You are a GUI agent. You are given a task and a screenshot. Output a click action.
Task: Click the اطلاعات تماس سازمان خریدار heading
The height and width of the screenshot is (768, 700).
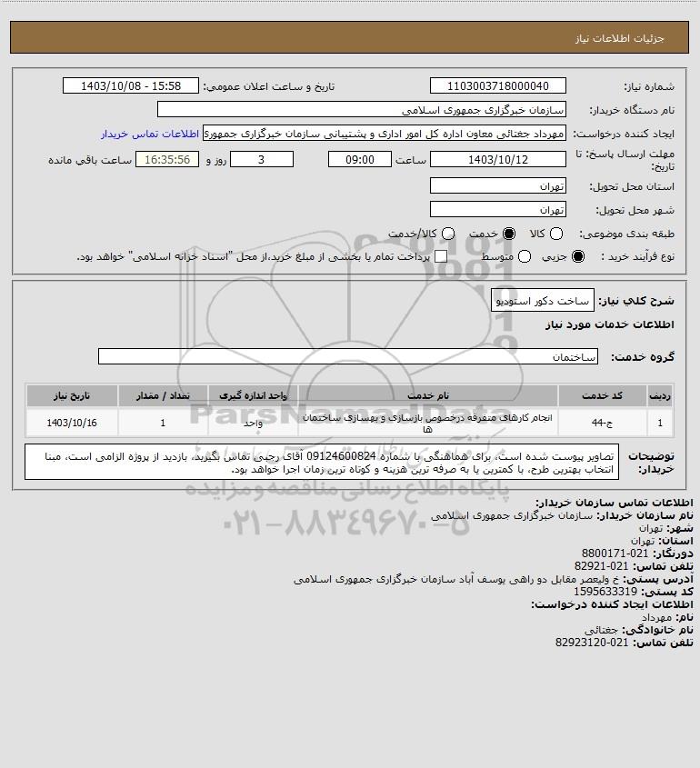click(x=615, y=503)
